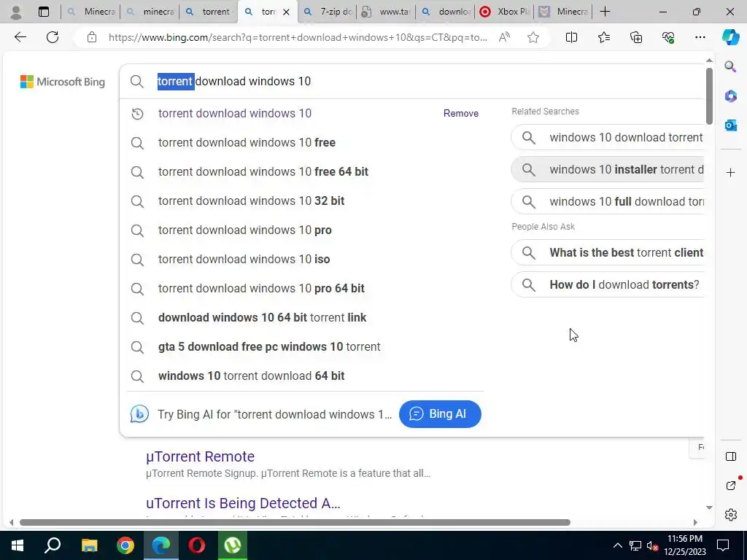Switch to the downloa tab
Image resolution: width=747 pixels, height=560 pixels.
click(x=446, y=12)
